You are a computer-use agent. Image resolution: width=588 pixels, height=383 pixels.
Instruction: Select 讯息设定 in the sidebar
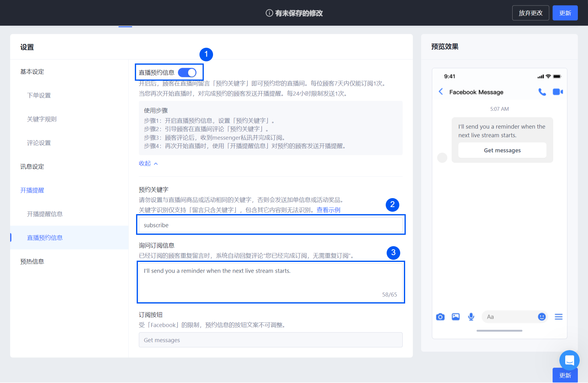coord(32,167)
